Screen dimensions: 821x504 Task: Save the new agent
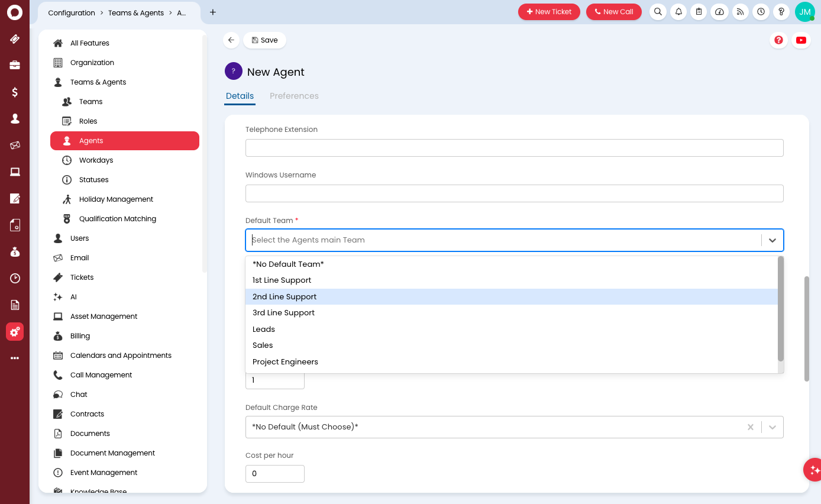click(x=264, y=40)
